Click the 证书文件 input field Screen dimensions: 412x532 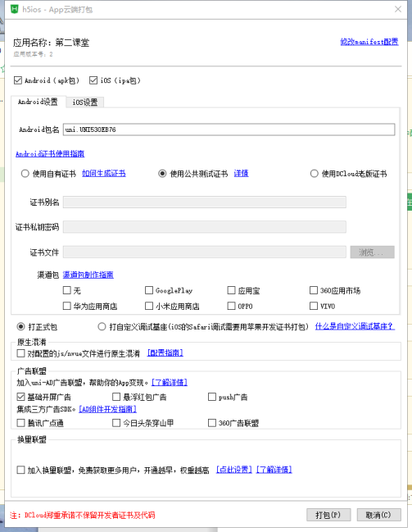[205, 252]
